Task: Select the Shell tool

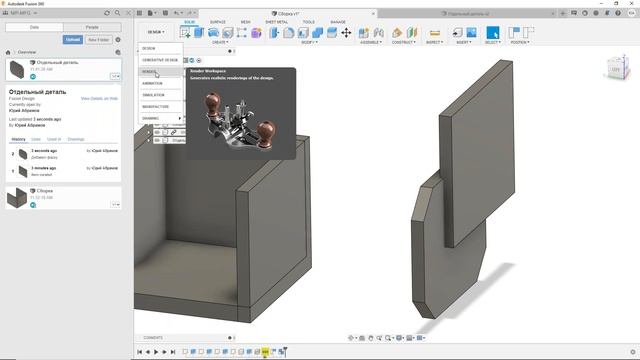Action: tap(303, 33)
